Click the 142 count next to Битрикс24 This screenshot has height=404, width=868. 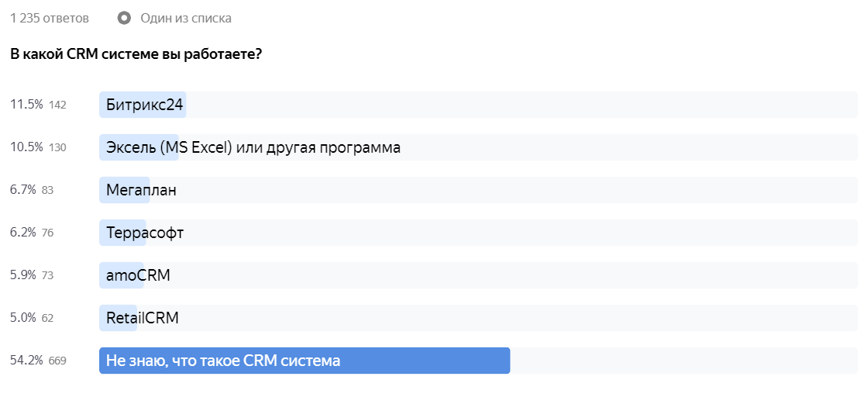click(x=57, y=105)
